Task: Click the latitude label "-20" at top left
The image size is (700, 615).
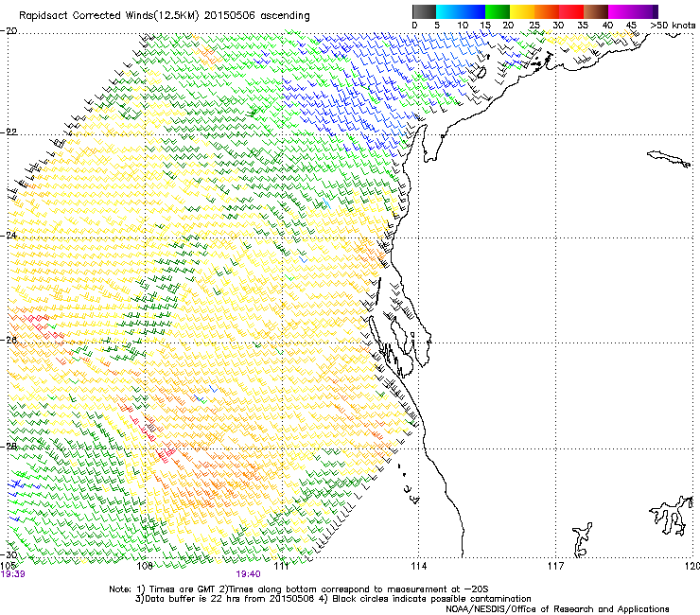Action: [x=9, y=31]
